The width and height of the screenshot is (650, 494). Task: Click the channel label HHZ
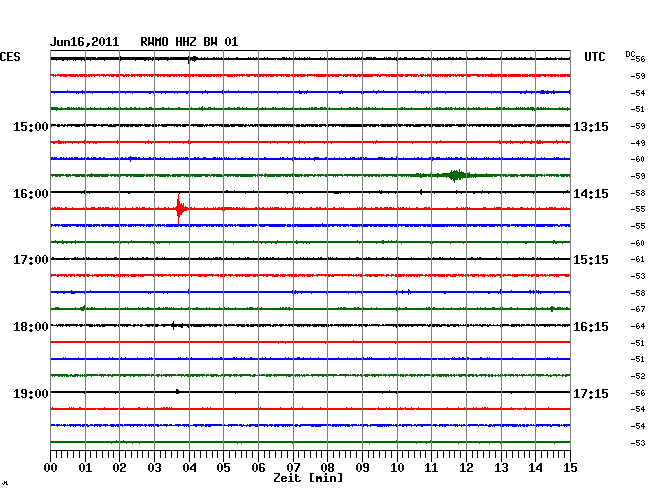coord(186,42)
